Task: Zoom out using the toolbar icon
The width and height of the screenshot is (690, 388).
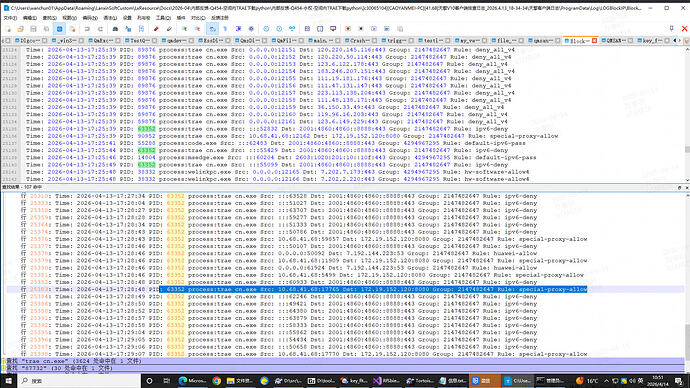Action: (198, 29)
